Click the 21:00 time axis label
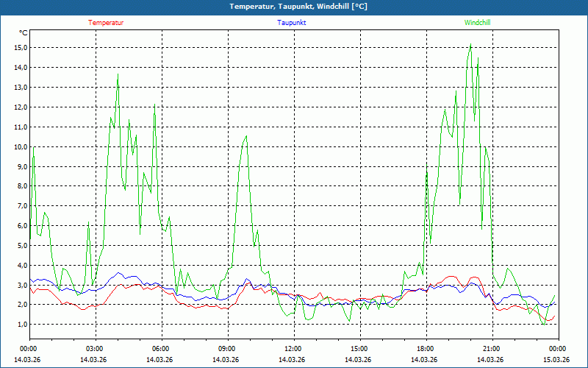 [x=492, y=349]
